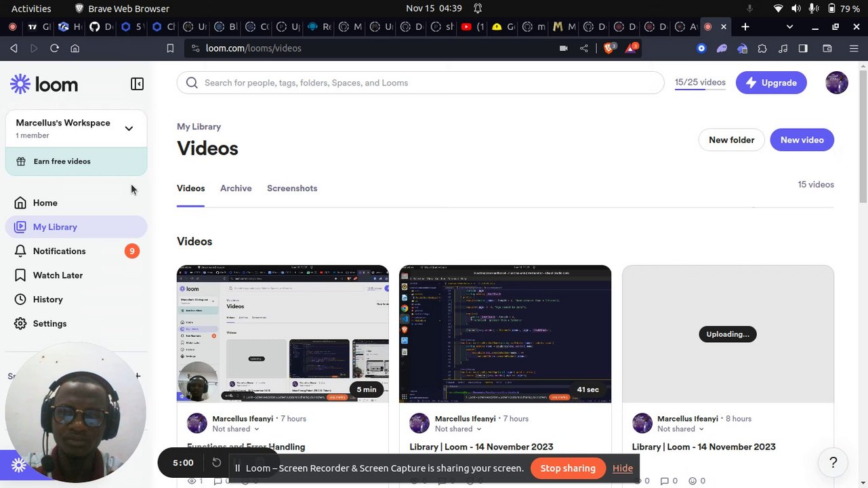Click the browser back arrow
868x488 pixels.
(x=14, y=48)
